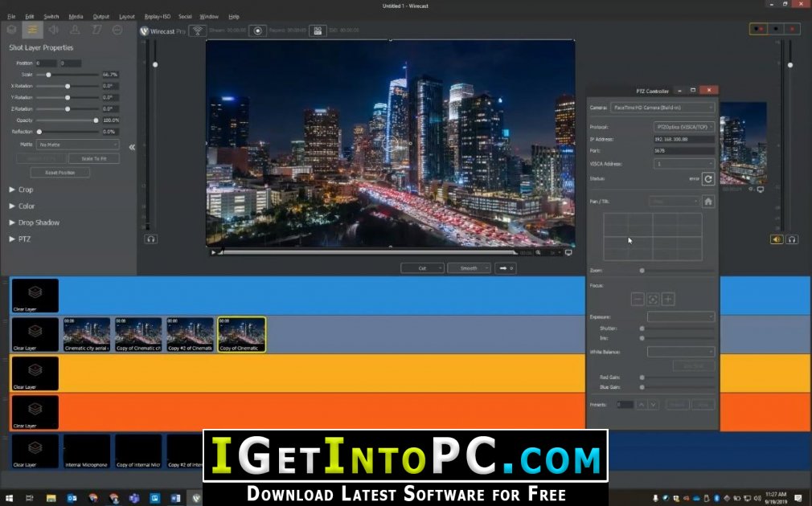Click the live output thumbnail on right

pyautogui.click(x=743, y=143)
